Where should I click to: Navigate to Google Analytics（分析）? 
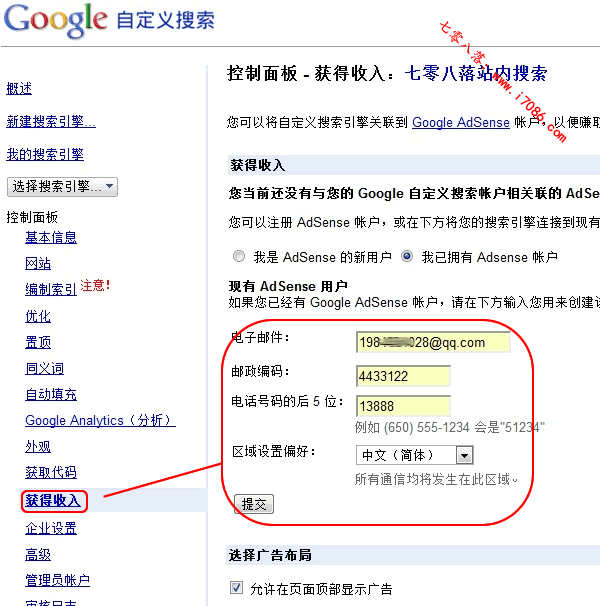(x=100, y=421)
